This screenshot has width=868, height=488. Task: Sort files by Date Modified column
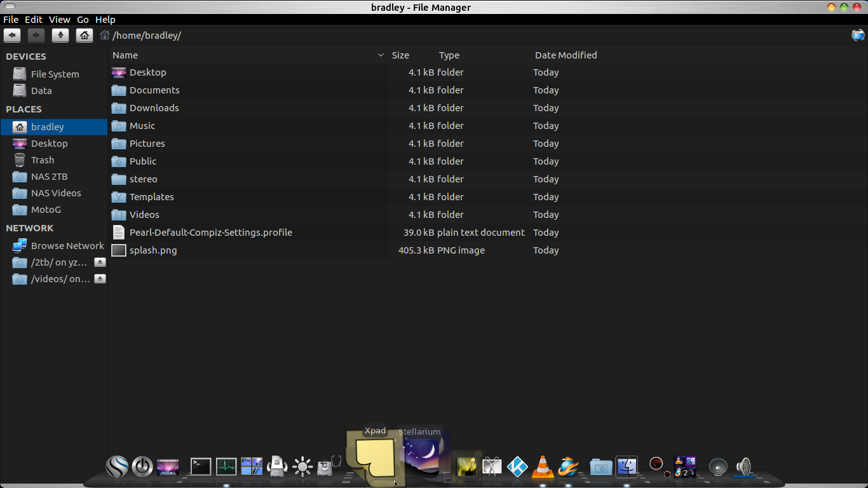566,55
